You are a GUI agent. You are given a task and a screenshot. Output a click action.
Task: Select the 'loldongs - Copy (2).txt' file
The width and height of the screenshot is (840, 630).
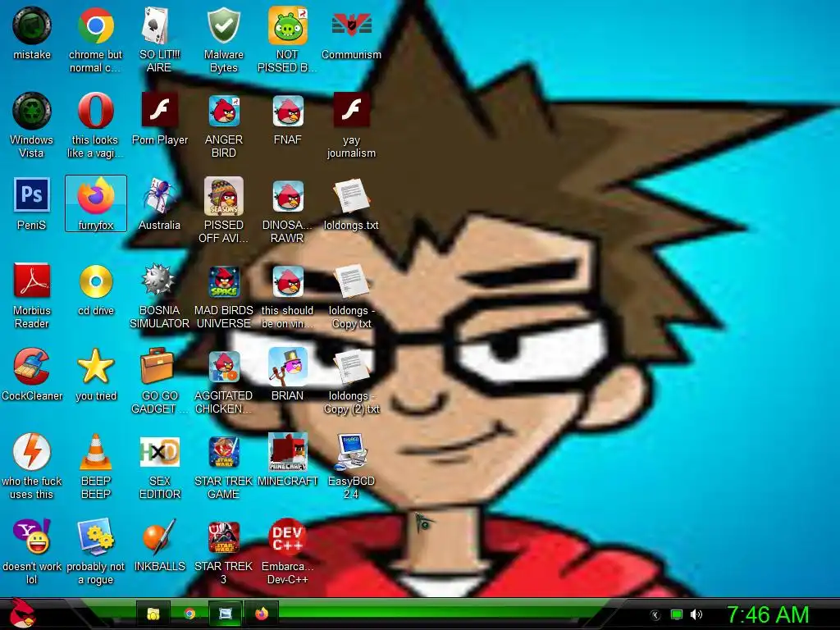[x=351, y=367]
